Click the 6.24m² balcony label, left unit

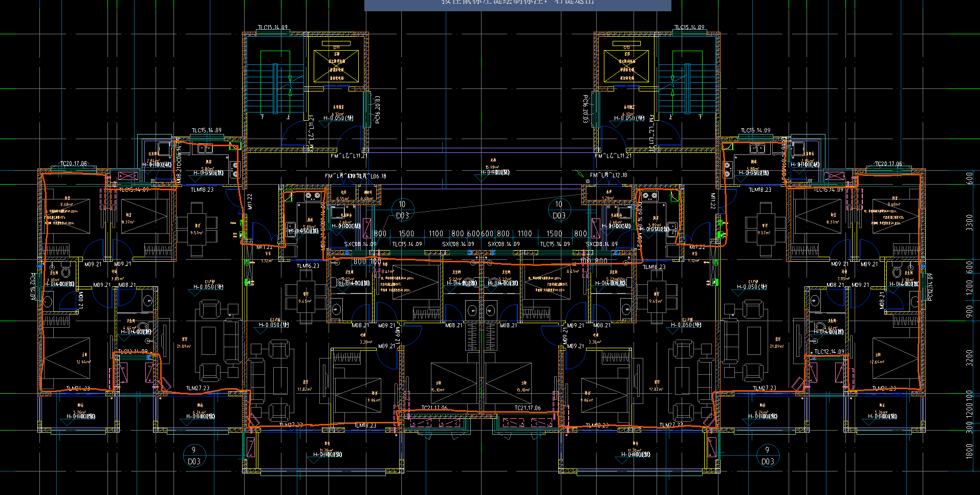(x=200, y=412)
